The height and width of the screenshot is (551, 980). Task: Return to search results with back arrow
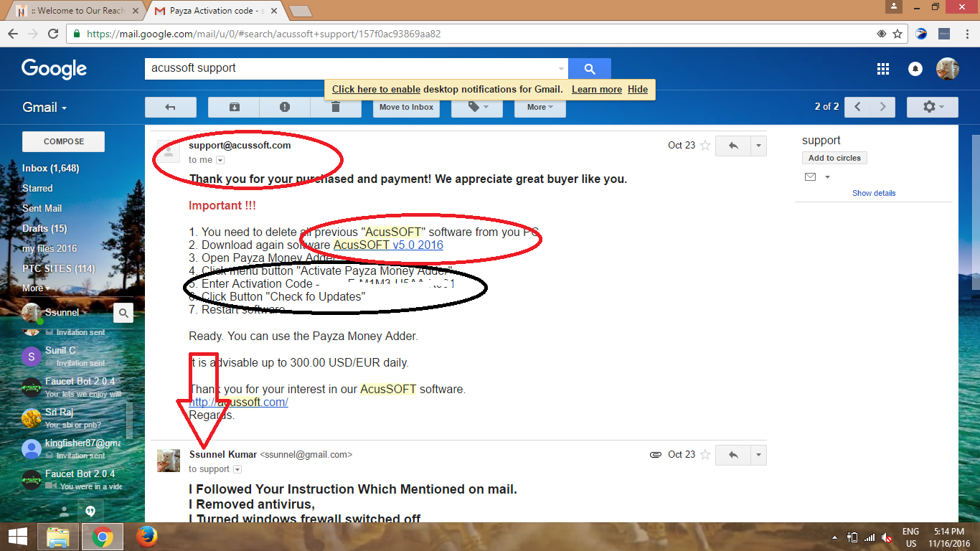[x=170, y=107]
